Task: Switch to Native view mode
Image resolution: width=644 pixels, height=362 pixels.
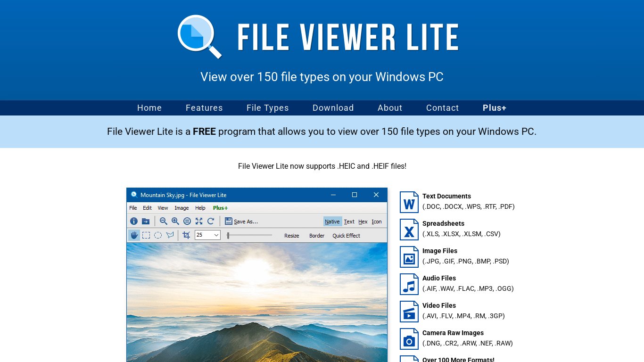Action: coord(332,222)
